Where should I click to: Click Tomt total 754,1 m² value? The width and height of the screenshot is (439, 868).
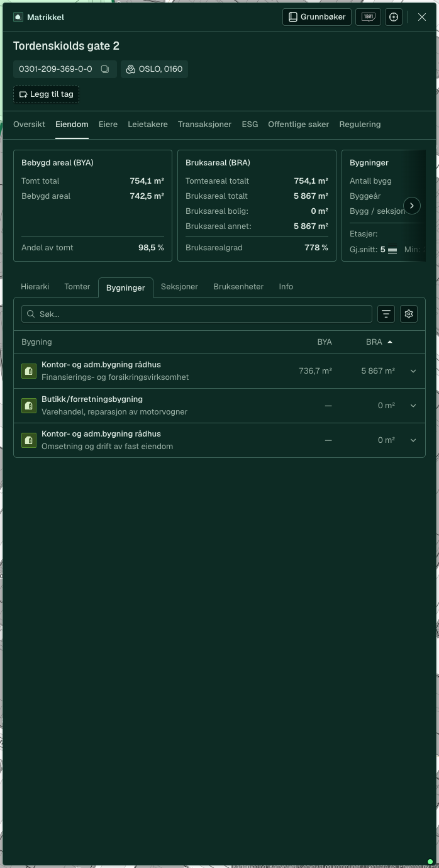[x=147, y=181]
